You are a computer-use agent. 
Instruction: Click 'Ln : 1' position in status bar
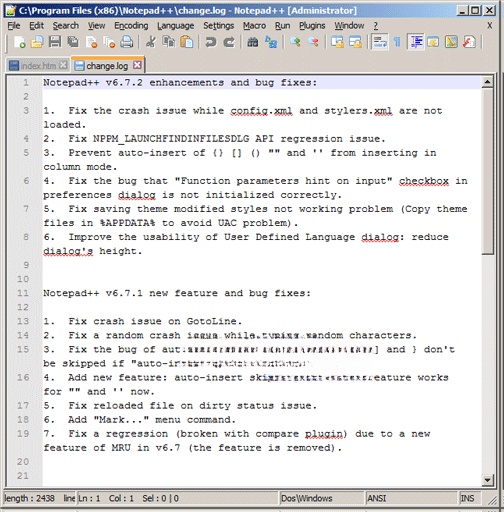[89, 498]
